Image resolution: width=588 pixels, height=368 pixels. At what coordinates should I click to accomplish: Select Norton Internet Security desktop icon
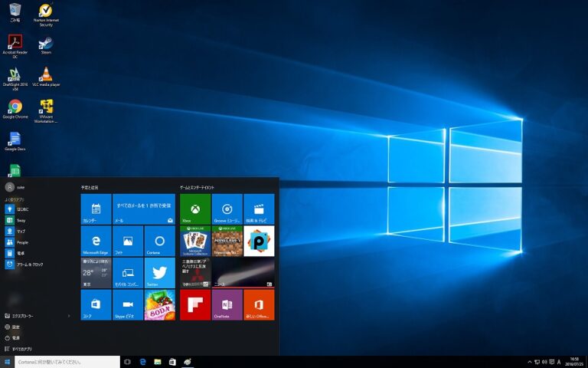pyautogui.click(x=46, y=15)
